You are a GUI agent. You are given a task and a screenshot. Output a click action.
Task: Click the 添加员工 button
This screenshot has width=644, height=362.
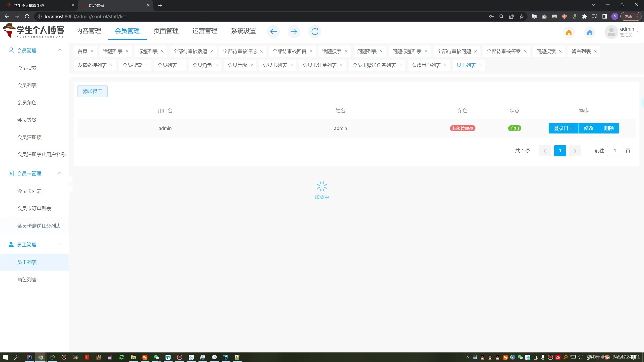92,91
